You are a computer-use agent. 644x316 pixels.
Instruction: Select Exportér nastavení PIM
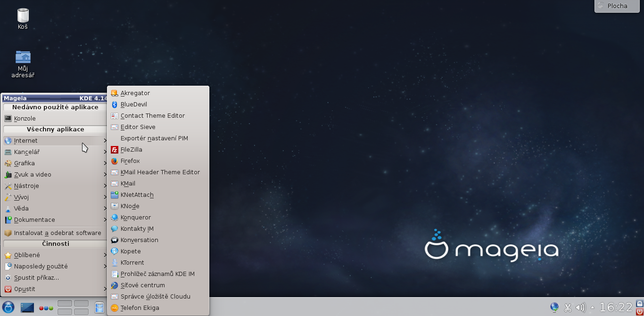click(158, 138)
